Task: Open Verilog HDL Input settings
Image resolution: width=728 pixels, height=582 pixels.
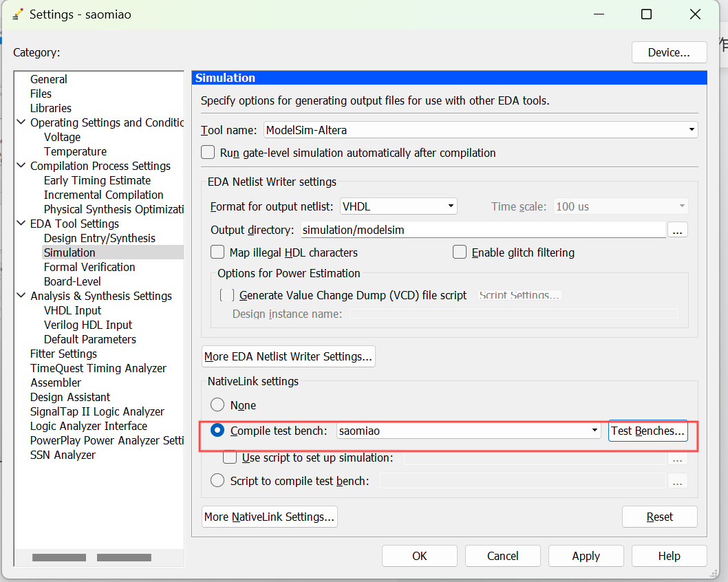Action: pos(88,325)
